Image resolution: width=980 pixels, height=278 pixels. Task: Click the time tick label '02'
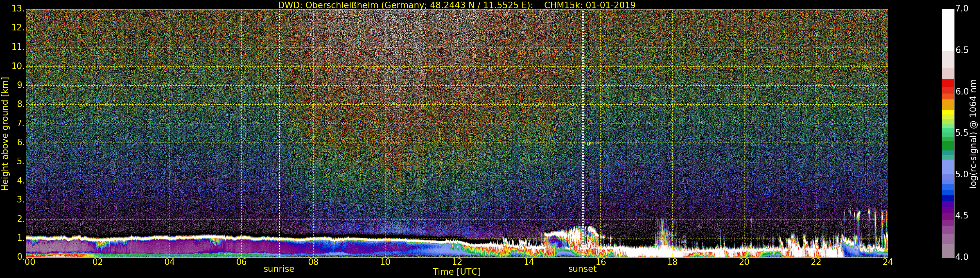coord(97,262)
